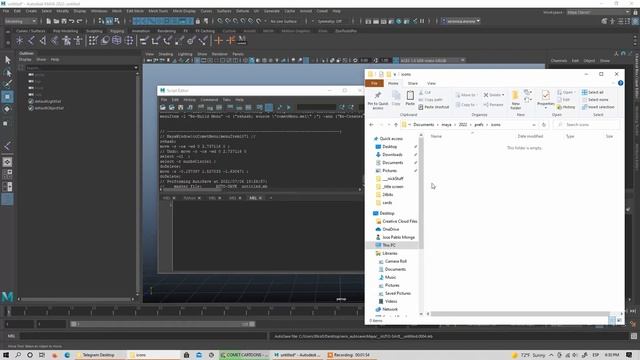
Task: Click the Rotate tool below the Move tool
Action: (7, 109)
